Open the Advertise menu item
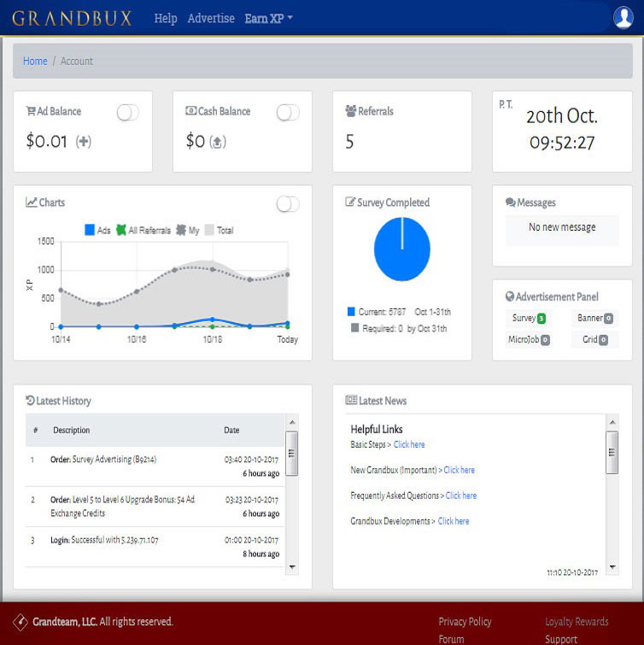This screenshot has height=645, width=644. click(x=211, y=18)
